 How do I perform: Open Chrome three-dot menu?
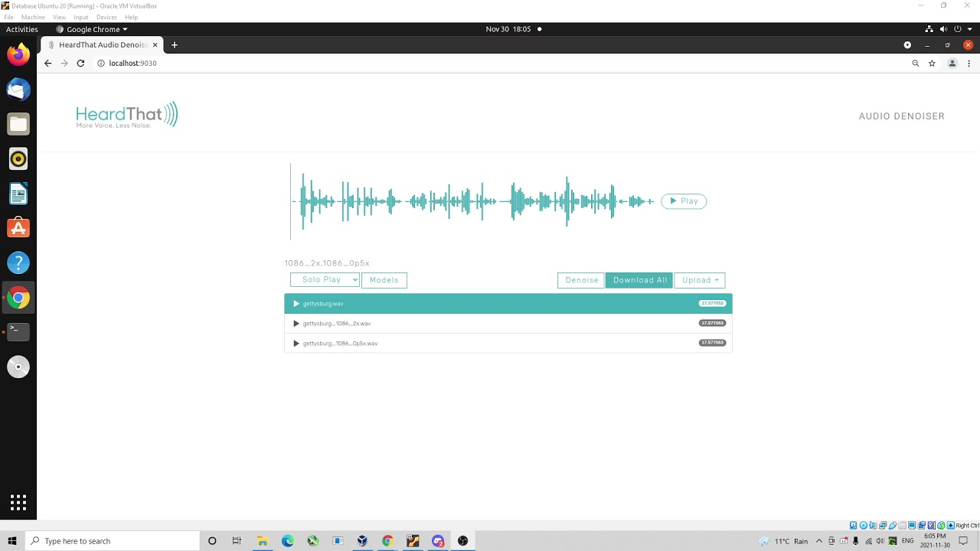969,64
